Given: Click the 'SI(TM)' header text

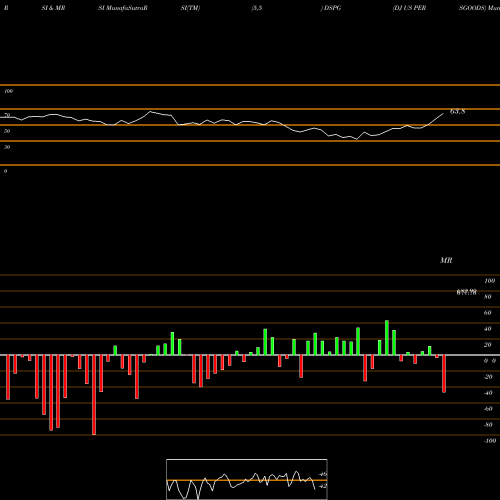Looking at the screenshot, I should (x=190, y=8).
